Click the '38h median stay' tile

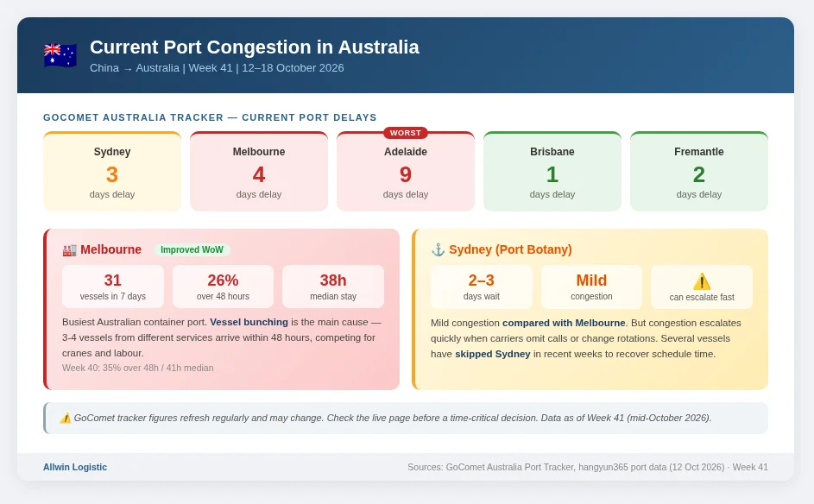[332, 287]
